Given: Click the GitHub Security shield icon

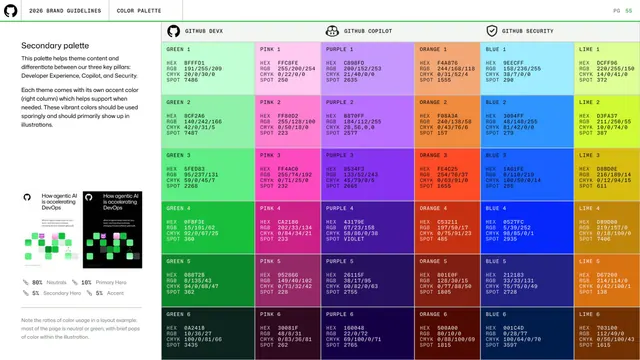Looking at the screenshot, I should click(x=492, y=31).
